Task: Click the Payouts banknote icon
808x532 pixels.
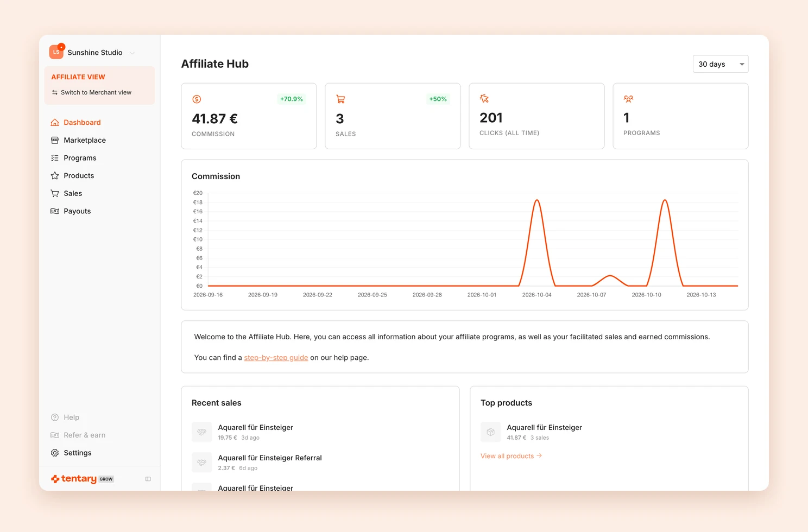Action: pyautogui.click(x=55, y=211)
